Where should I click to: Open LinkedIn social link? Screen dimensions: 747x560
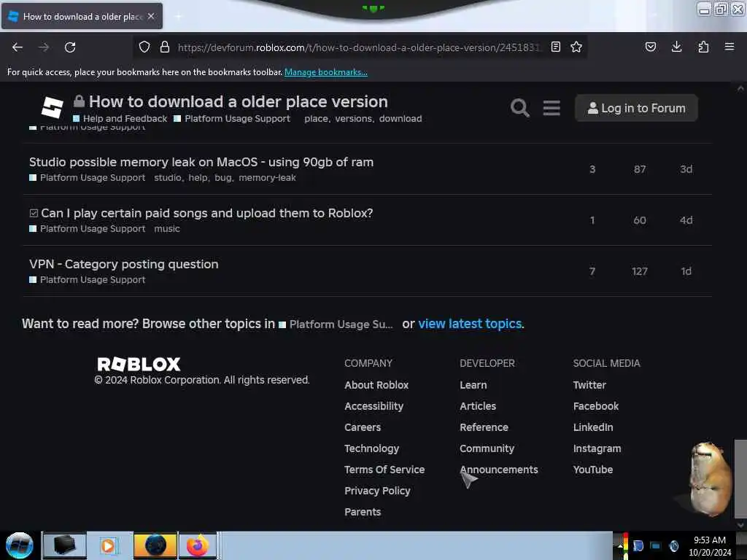[593, 427]
